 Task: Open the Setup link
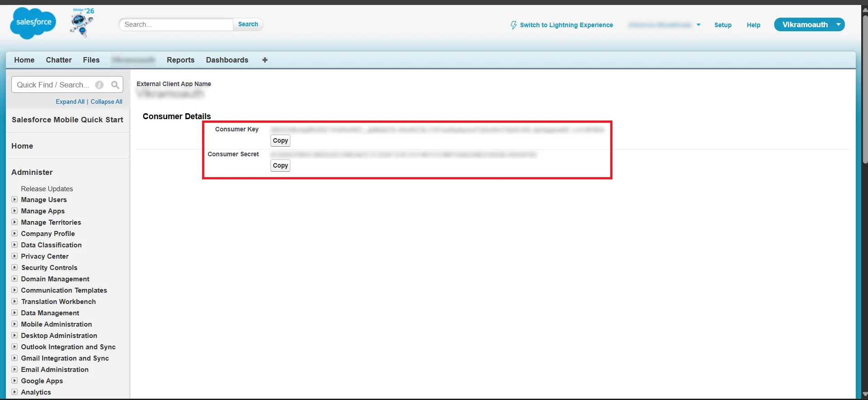click(x=723, y=25)
